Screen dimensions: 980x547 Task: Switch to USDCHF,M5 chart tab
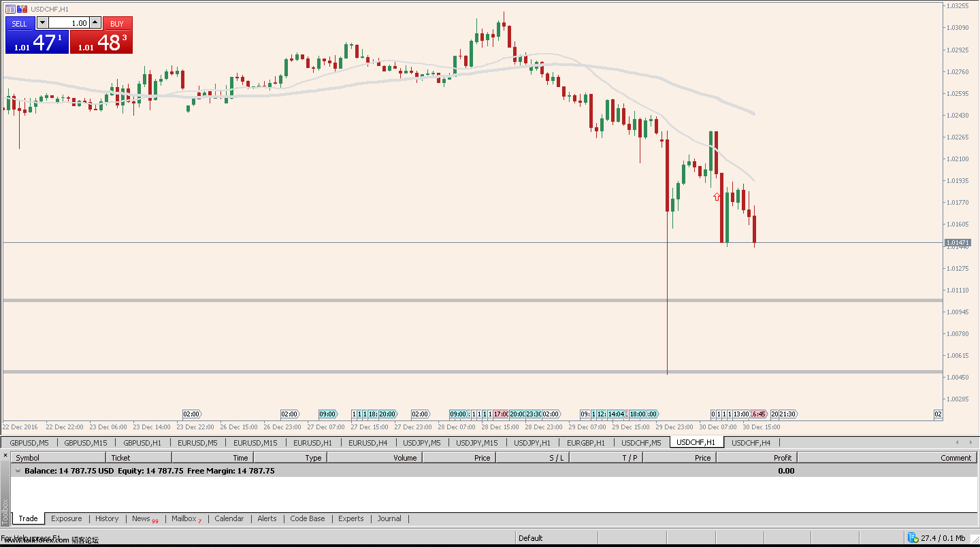pos(641,442)
